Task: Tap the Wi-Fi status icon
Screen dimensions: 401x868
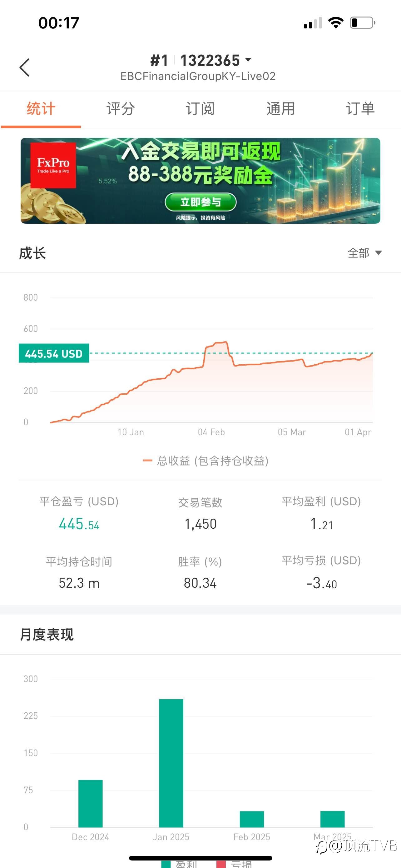Action: (x=336, y=22)
